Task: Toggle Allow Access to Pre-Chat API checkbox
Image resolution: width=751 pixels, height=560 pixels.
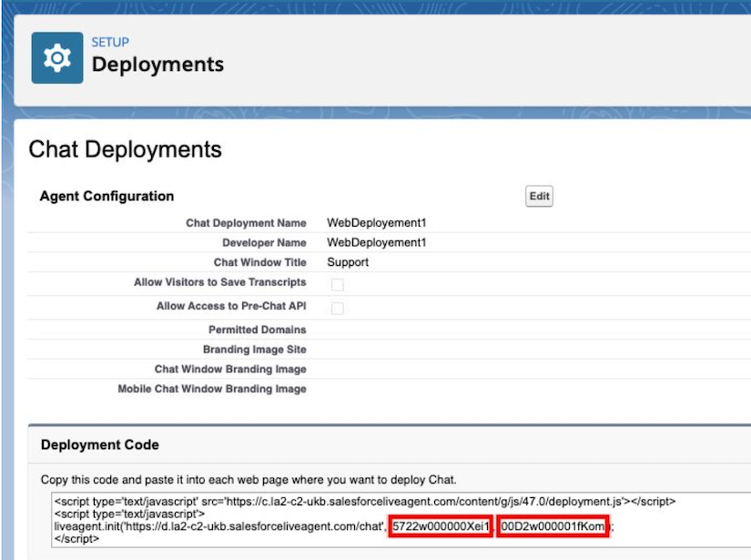Action: pyautogui.click(x=337, y=308)
